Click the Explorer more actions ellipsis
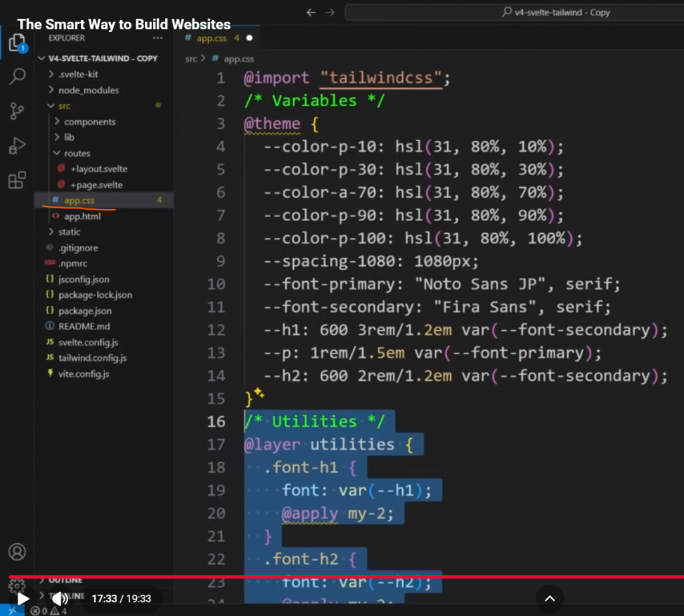684x616 pixels. click(x=158, y=38)
